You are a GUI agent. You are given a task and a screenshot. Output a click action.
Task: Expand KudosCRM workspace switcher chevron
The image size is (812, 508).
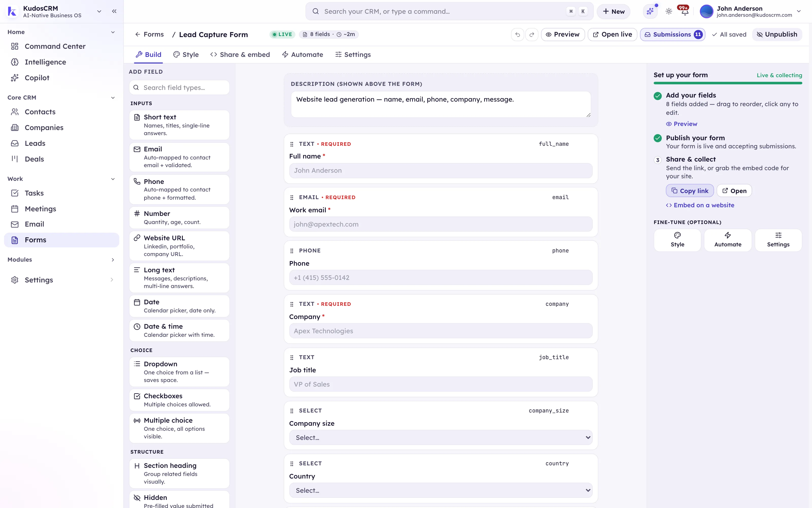coord(99,11)
